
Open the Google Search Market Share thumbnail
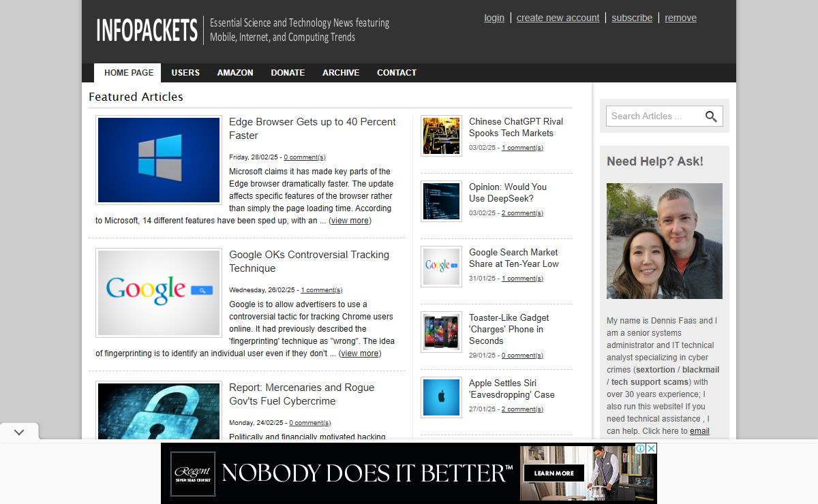[441, 266]
